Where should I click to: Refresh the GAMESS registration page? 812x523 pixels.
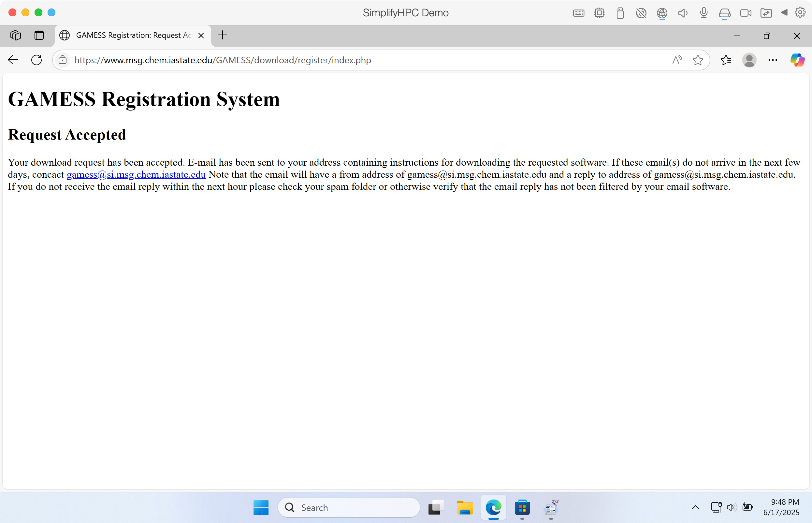point(36,60)
